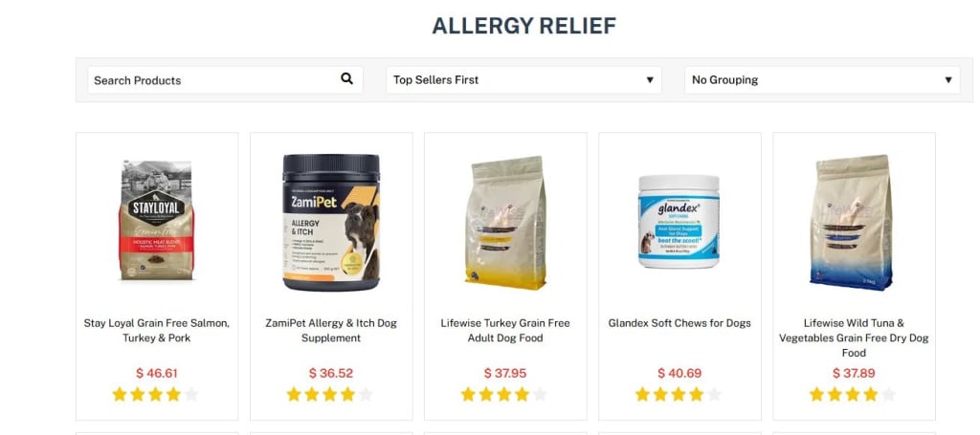Click the $ 37.89 price of Lifewise Wild Tuna
This screenshot has width=980, height=435.
point(854,373)
